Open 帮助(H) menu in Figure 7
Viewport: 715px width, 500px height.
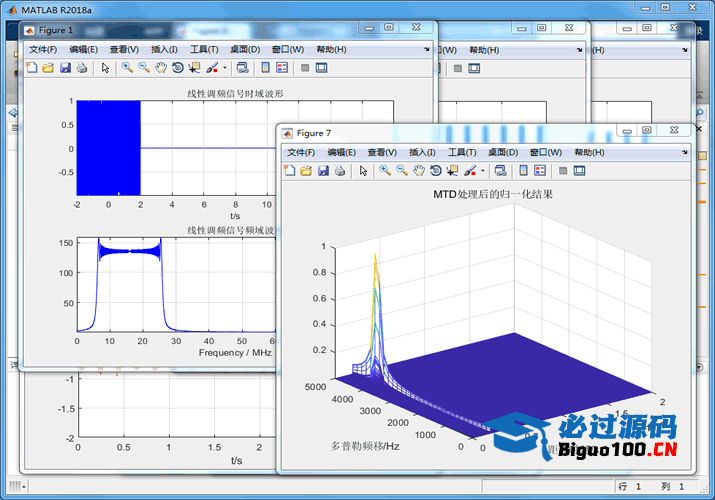point(589,152)
